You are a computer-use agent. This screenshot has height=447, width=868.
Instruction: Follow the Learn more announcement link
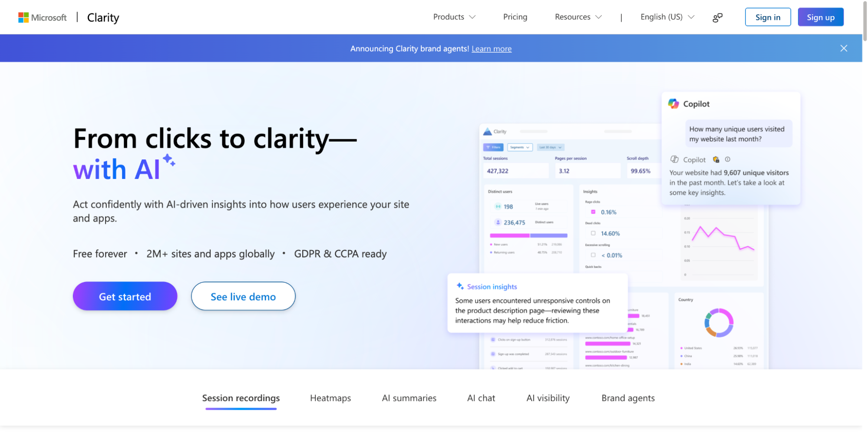[x=492, y=49]
